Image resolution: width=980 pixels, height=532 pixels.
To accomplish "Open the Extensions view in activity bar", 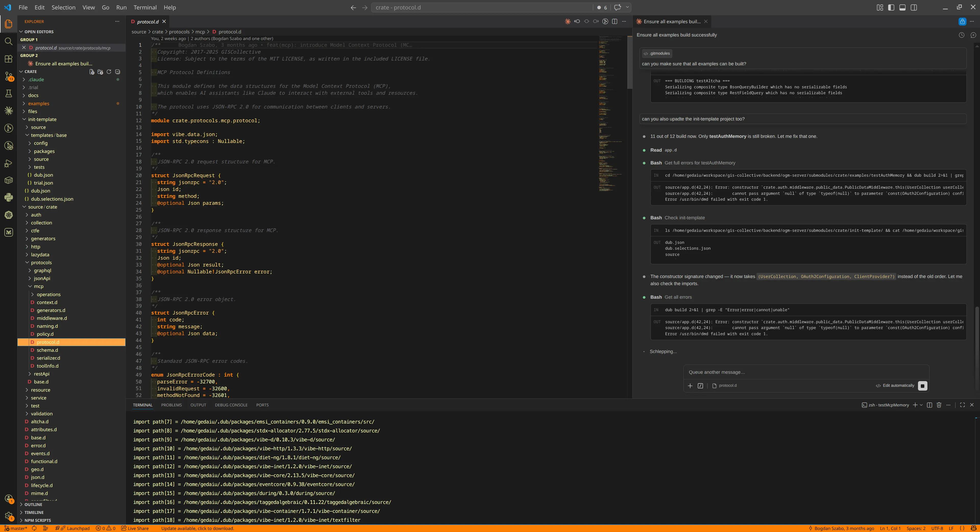I will (x=8, y=59).
